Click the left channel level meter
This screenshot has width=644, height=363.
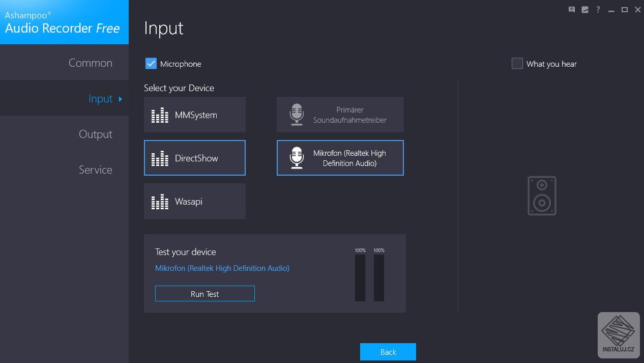click(x=360, y=278)
